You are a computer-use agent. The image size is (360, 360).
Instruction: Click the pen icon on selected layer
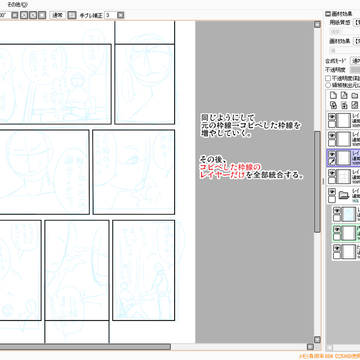point(332,162)
